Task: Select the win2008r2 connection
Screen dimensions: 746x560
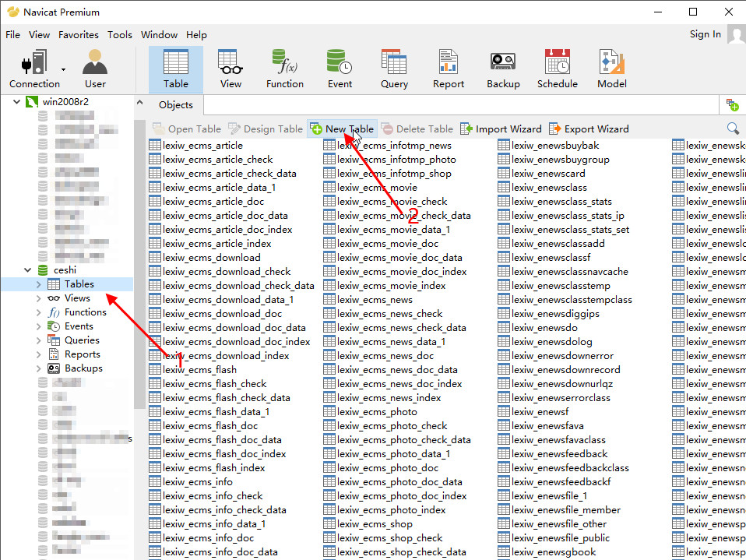Action: tap(65, 102)
